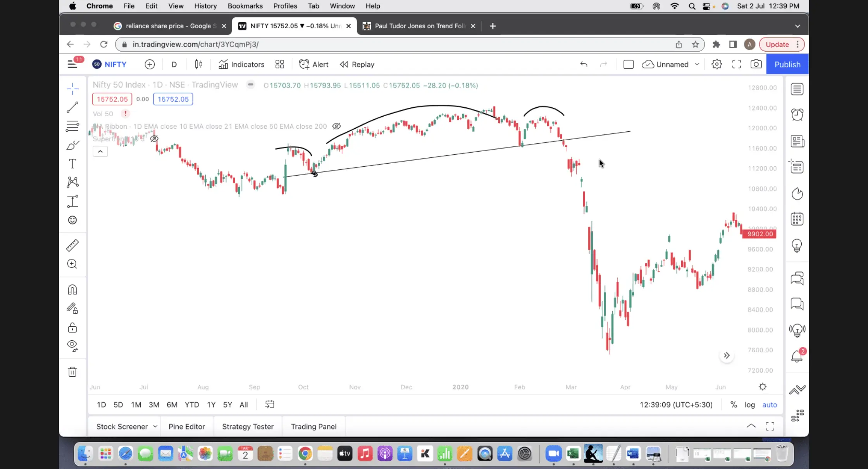Collapse the indicator legend arrow
Image resolution: width=868 pixels, height=469 pixels.
click(100, 152)
